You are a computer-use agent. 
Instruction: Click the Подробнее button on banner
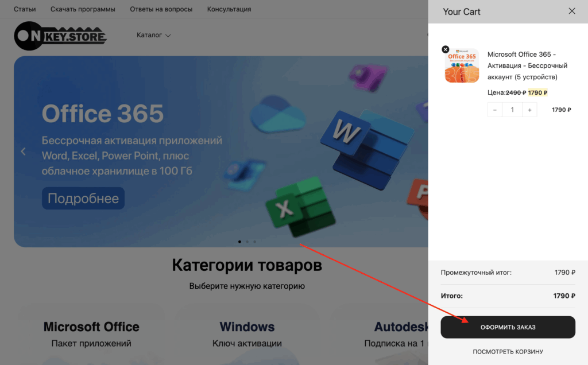tap(83, 199)
